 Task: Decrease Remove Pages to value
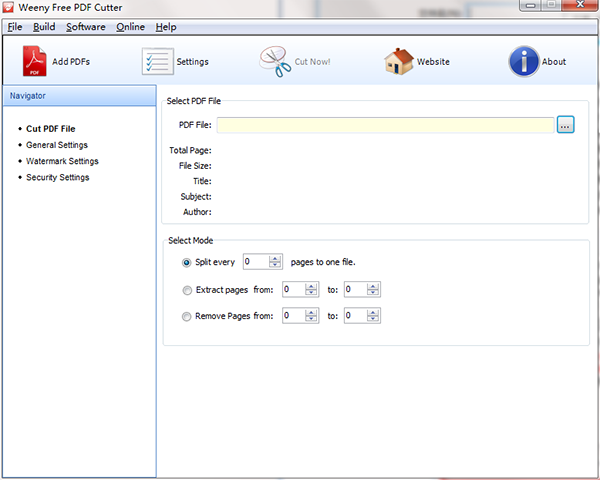point(372,318)
